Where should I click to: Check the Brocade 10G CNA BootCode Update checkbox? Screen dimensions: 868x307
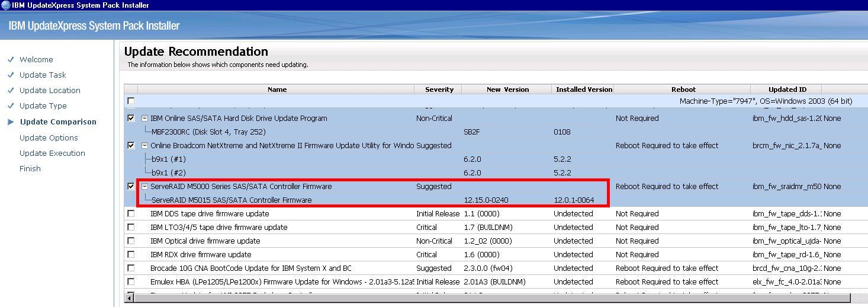[x=131, y=268]
